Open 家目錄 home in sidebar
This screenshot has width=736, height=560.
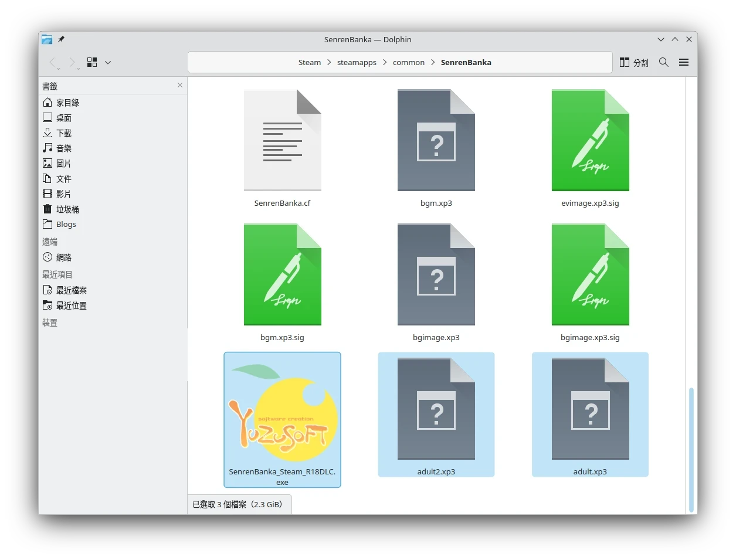click(67, 103)
